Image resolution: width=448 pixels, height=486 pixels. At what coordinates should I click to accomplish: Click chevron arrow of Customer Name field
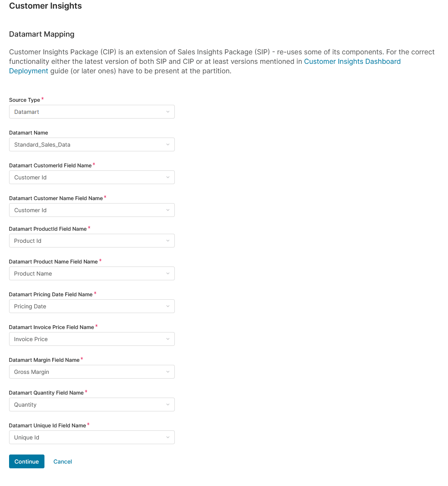pos(168,210)
